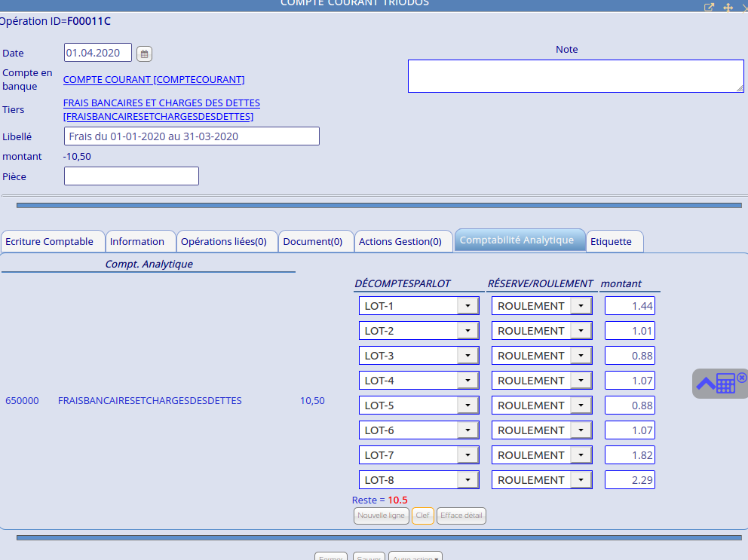
Task: Expand the LOT-5 selector arrow
Action: (468, 405)
